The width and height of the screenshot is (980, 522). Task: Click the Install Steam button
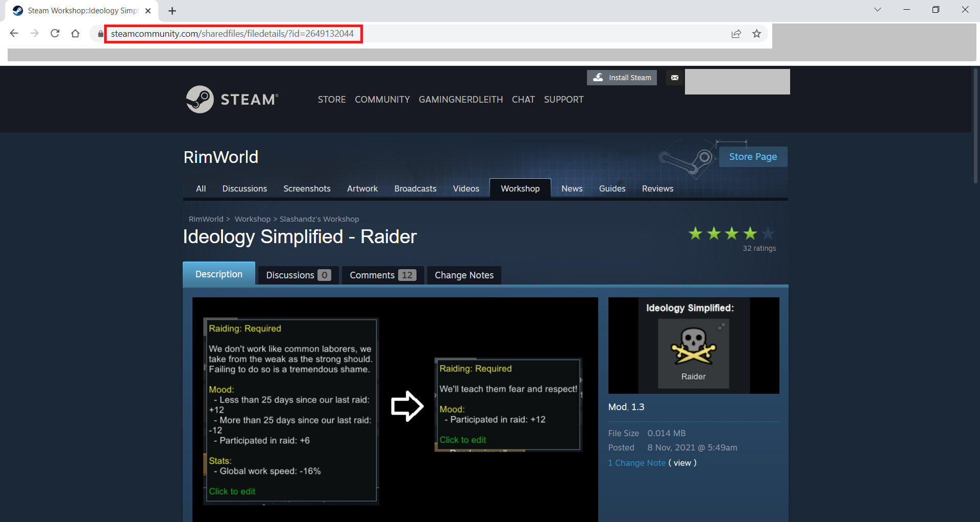tap(622, 78)
